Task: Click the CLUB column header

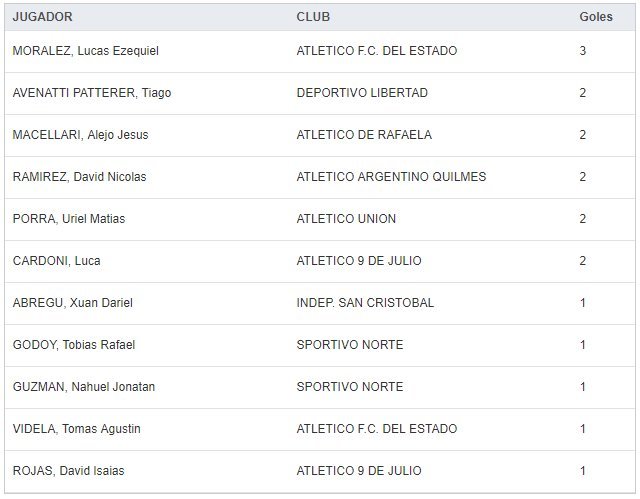Action: [313, 17]
